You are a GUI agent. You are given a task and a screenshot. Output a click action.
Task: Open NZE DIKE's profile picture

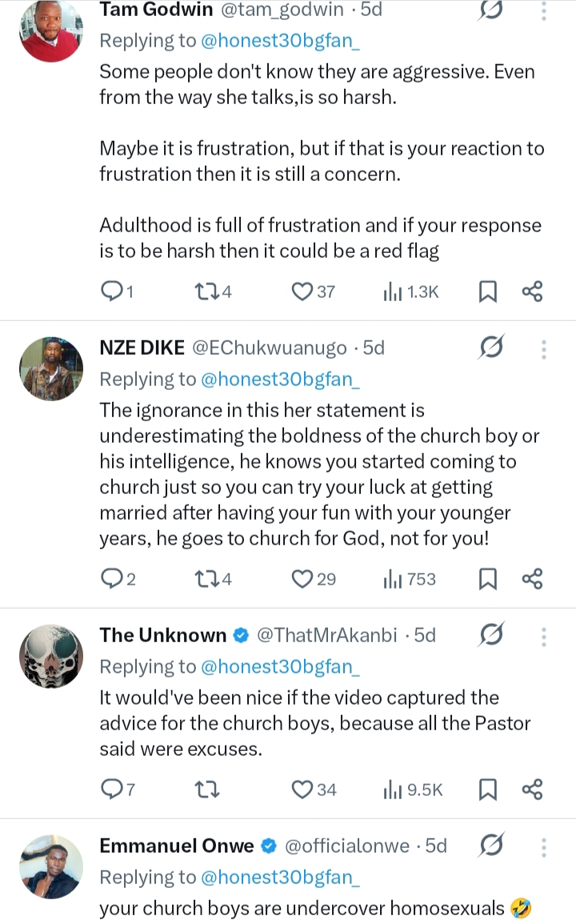(x=51, y=368)
